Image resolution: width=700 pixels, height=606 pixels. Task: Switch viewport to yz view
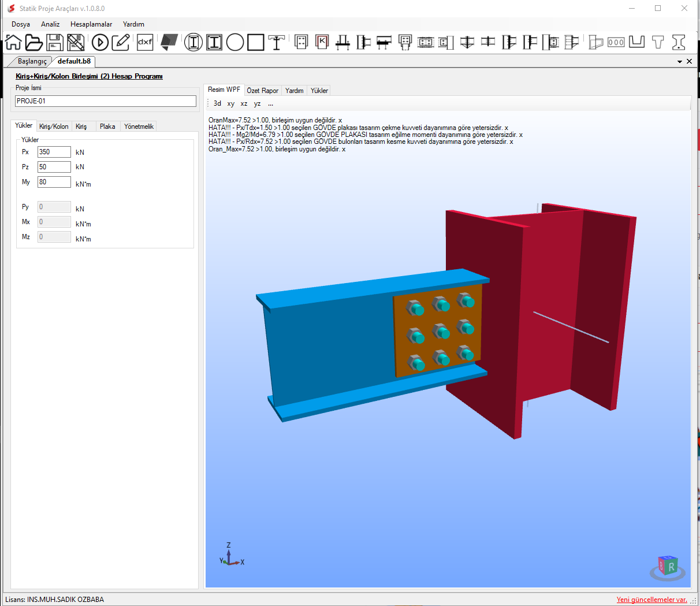click(x=257, y=103)
